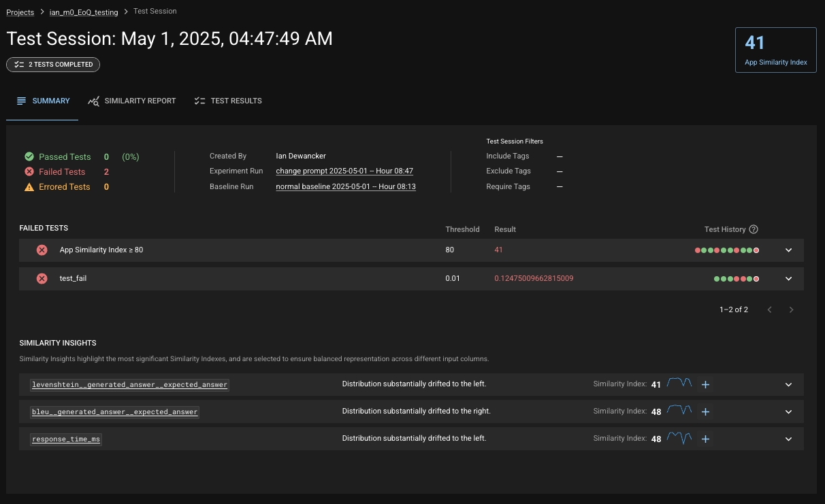Expand the levenshtein insight row chevron

788,384
